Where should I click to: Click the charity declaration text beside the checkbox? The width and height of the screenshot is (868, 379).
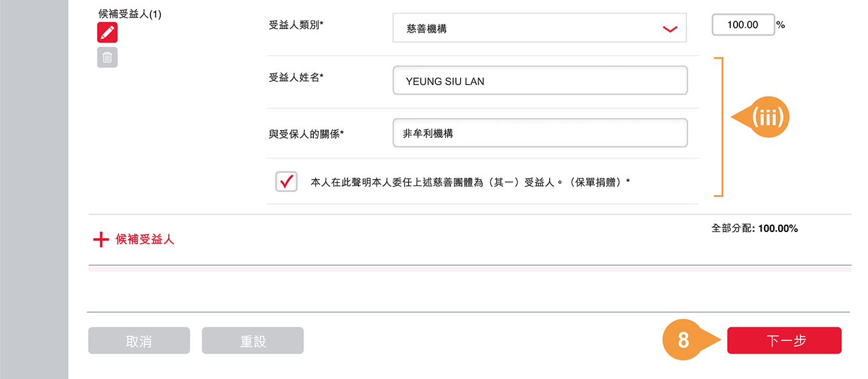click(470, 182)
